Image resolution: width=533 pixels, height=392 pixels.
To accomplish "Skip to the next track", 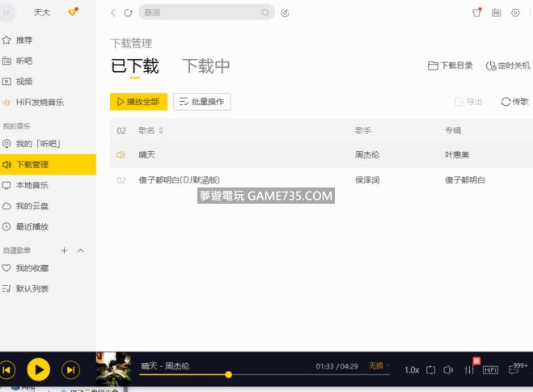I will point(71,370).
